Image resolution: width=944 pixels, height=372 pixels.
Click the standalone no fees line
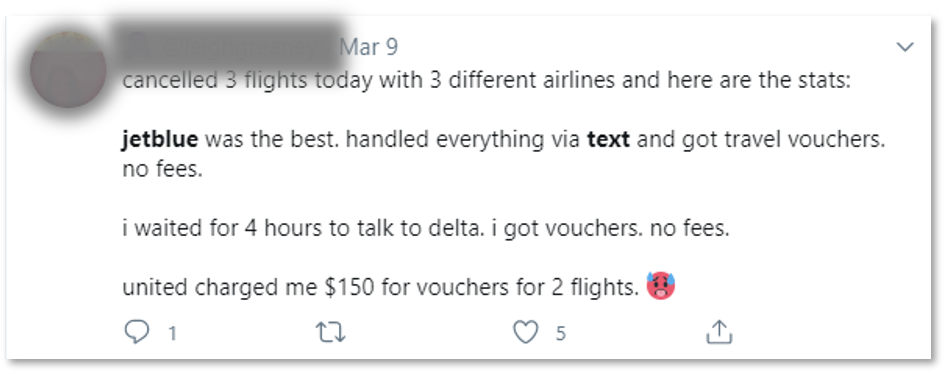tap(161, 170)
